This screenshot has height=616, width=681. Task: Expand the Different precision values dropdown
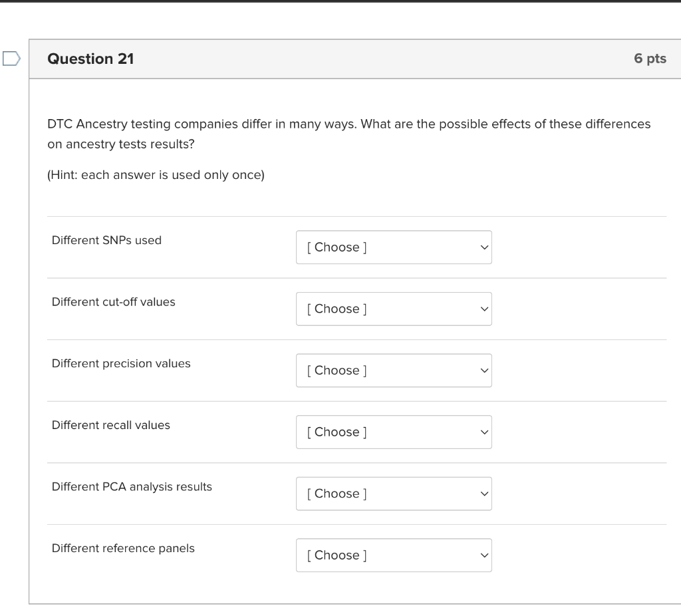393,371
